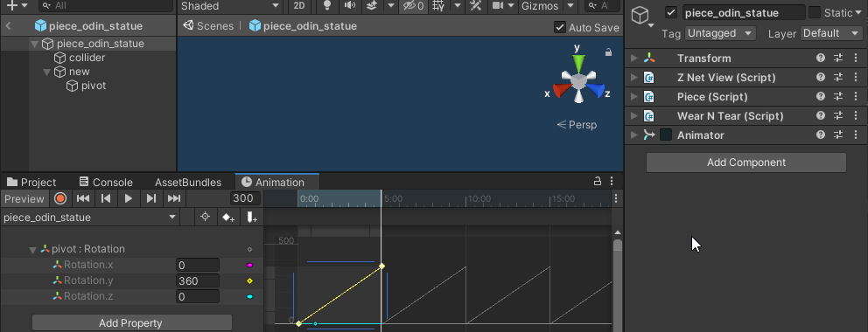Click the blue Z axis gizmo cone
The image size is (868, 332).
pyautogui.click(x=596, y=90)
